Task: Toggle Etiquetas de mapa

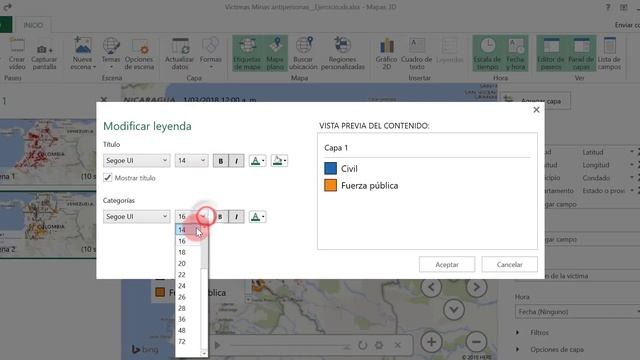Action: [247, 54]
